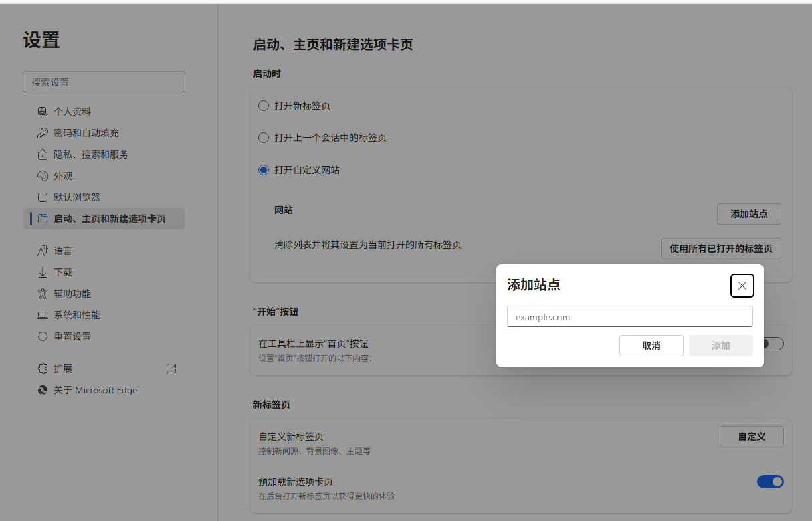Click the key icon beside 密码和自动填充
This screenshot has height=521, width=812.
point(43,133)
